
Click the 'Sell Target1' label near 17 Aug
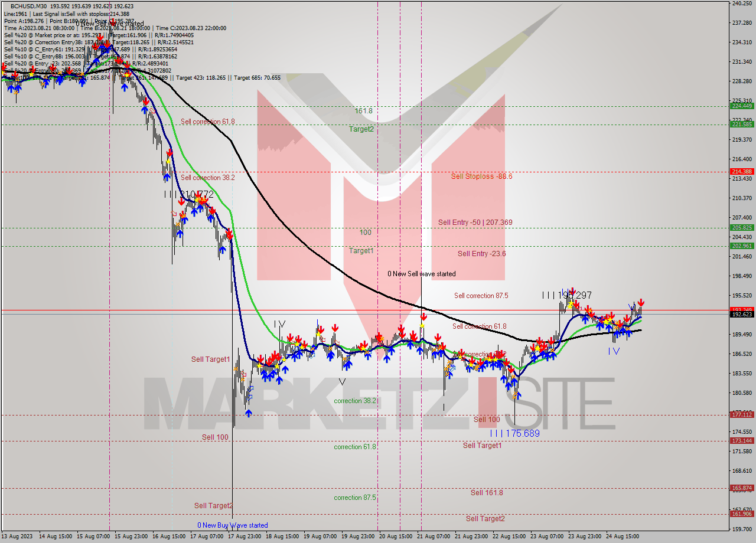coord(211,359)
